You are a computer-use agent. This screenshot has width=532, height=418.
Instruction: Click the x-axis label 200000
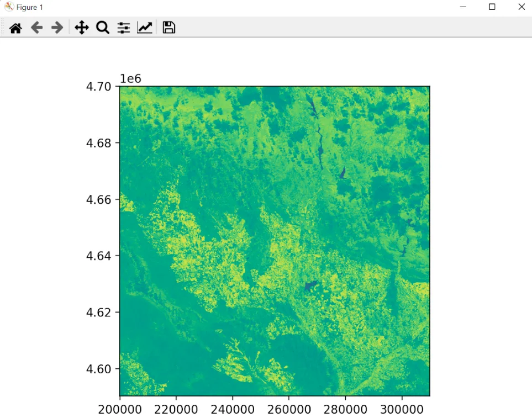[x=120, y=410]
